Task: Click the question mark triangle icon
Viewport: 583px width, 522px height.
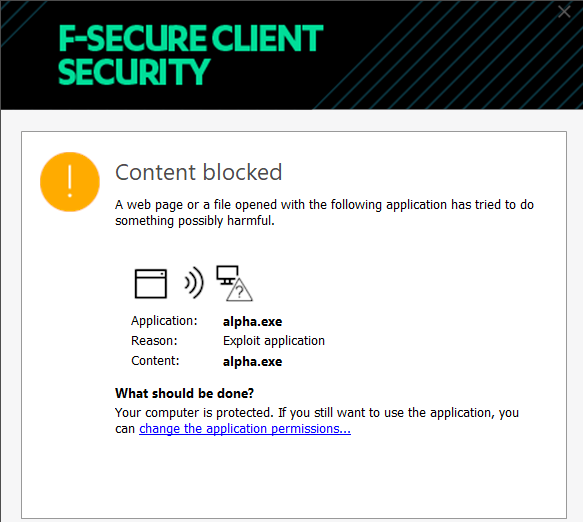Action: click(x=240, y=290)
